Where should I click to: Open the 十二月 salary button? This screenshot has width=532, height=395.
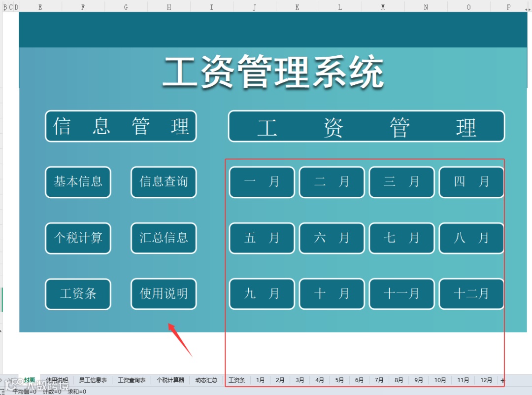click(471, 294)
